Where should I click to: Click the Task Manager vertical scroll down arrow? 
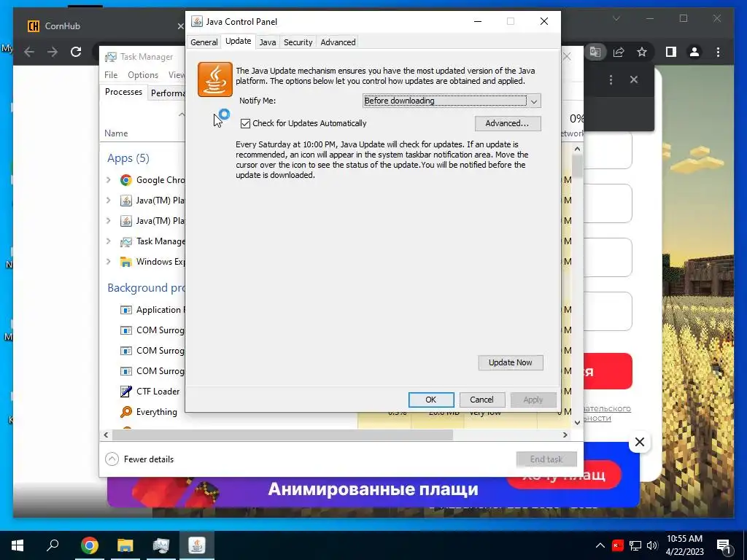(578, 422)
